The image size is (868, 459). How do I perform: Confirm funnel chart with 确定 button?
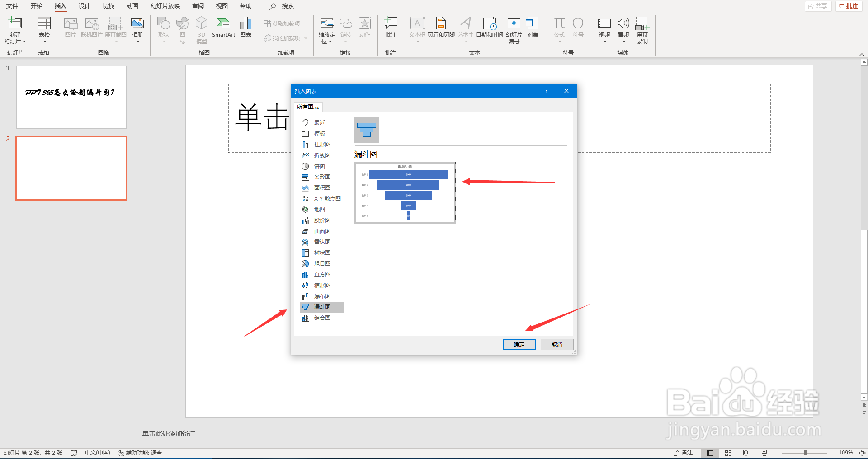point(519,344)
